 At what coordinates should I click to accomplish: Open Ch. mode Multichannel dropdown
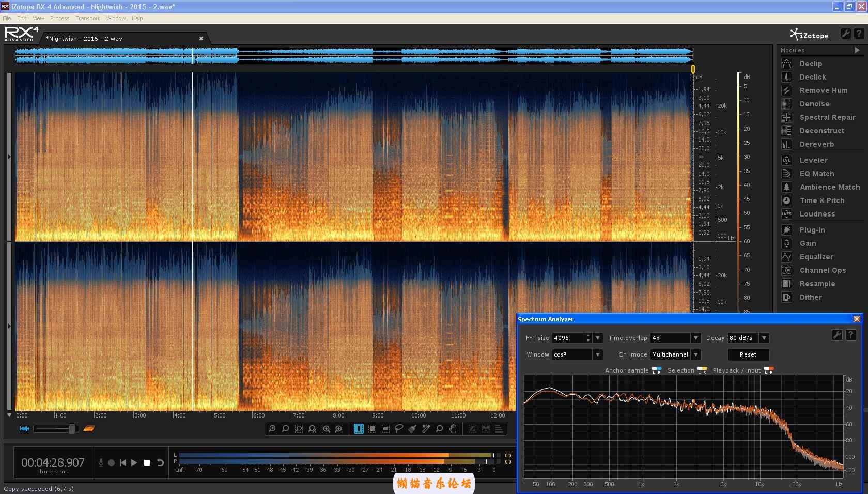coord(696,354)
